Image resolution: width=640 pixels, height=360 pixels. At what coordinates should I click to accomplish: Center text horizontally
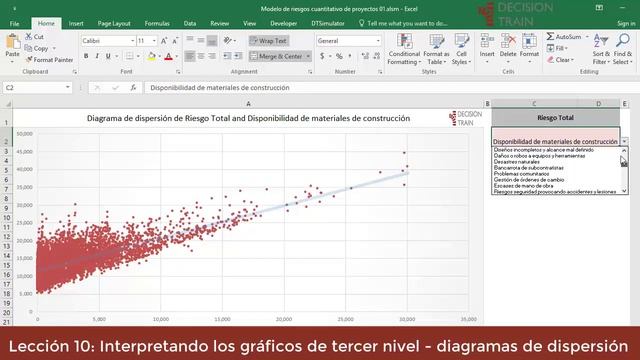(201, 56)
